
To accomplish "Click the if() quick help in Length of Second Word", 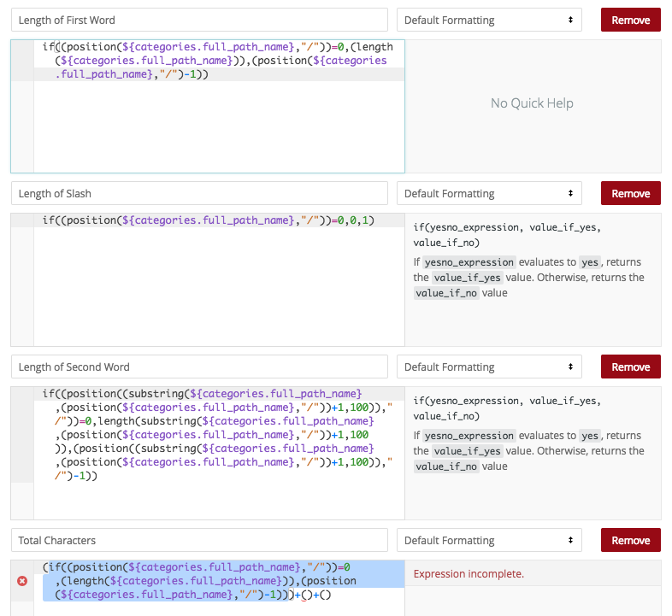I will tap(529, 433).
